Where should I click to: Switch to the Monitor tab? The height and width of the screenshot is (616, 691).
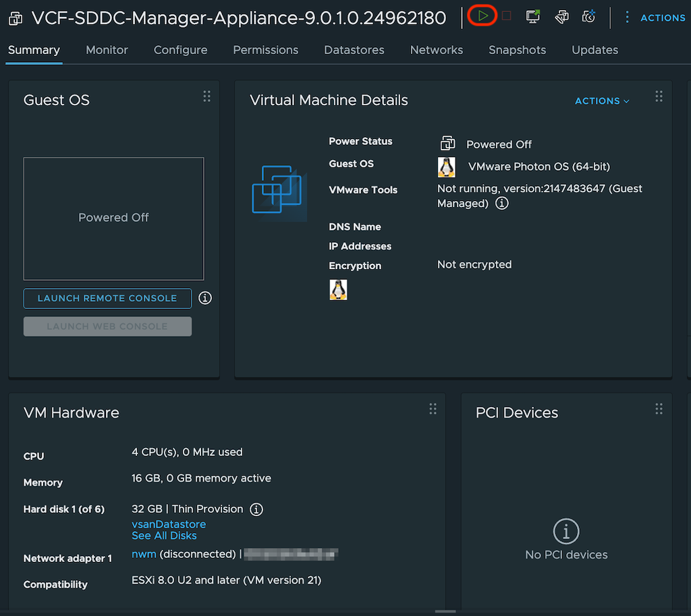click(x=107, y=50)
